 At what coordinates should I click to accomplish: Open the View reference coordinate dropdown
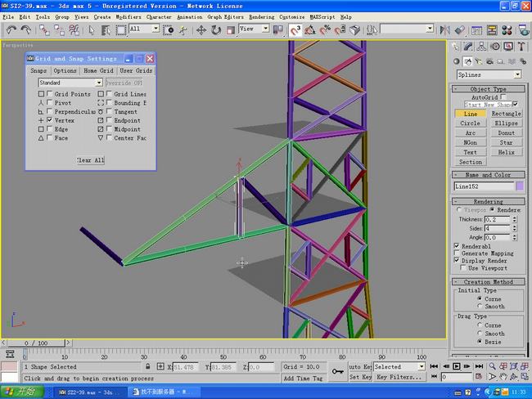254,29
